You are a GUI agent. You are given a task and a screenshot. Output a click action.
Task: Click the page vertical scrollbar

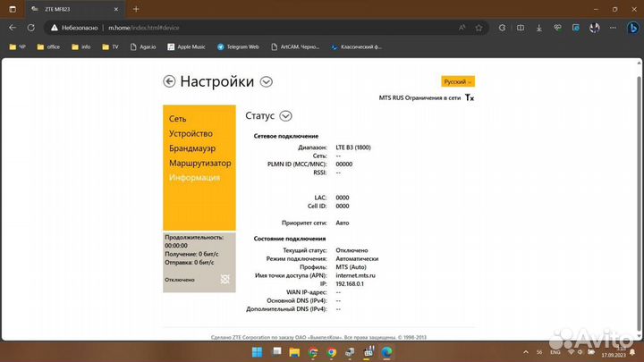click(x=639, y=201)
